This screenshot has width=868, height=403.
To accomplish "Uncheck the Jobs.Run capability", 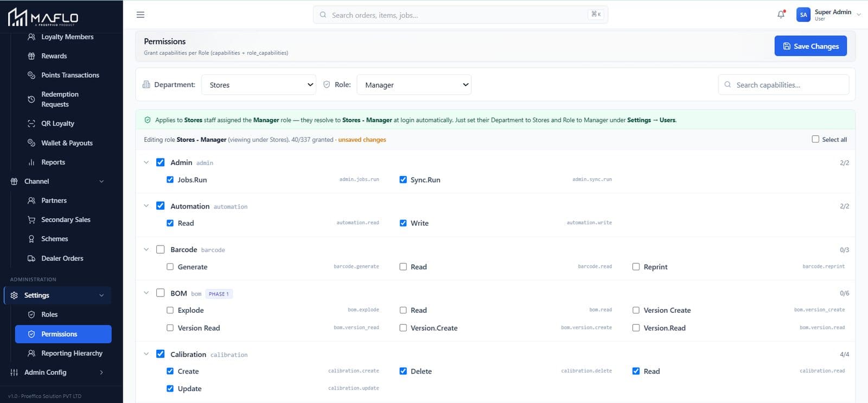I will [x=170, y=179].
